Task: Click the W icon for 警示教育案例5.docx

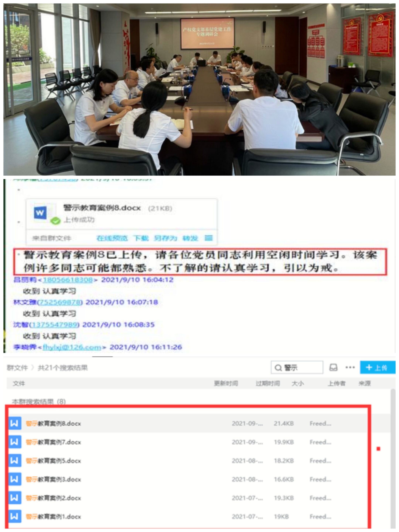Action: point(15,461)
